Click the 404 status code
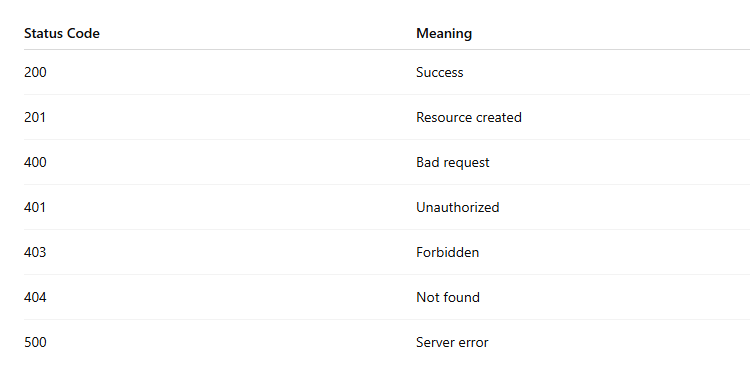Image resolution: width=750 pixels, height=375 pixels. click(35, 297)
